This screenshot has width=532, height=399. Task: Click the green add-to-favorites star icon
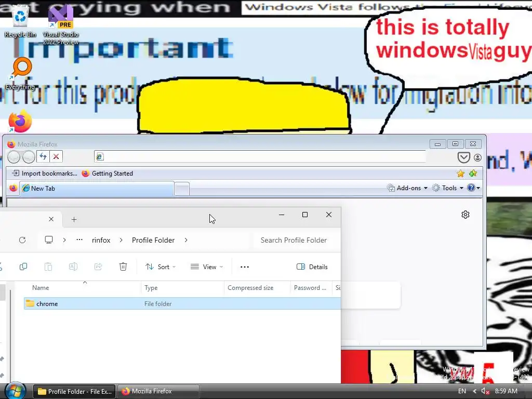[x=473, y=174]
